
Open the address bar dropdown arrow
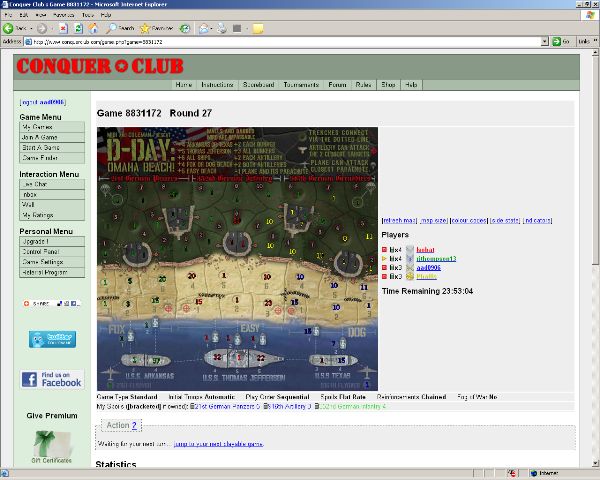[x=543, y=42]
